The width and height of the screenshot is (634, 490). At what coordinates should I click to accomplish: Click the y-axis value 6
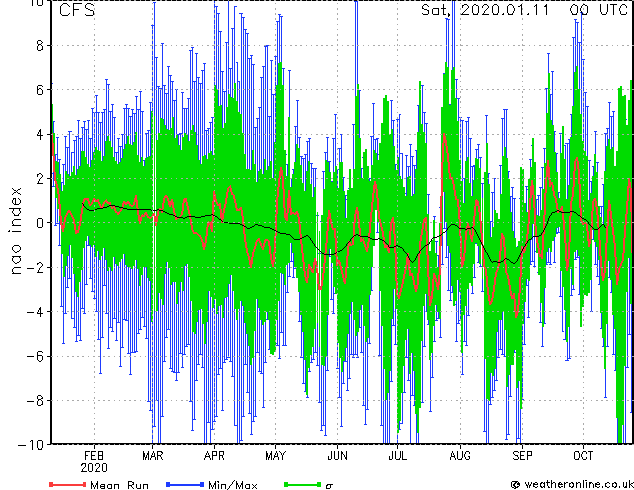click(x=40, y=90)
